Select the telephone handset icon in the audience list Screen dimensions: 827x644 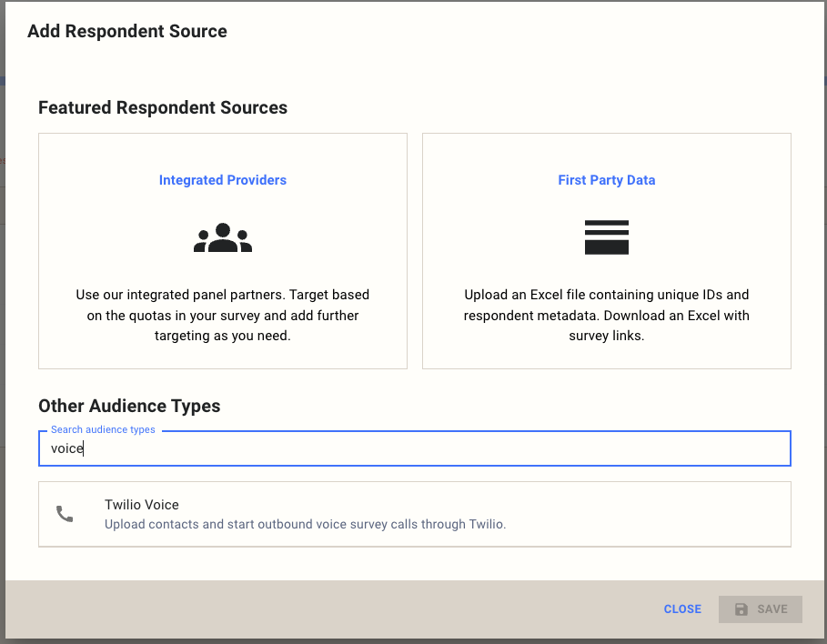coord(65,512)
